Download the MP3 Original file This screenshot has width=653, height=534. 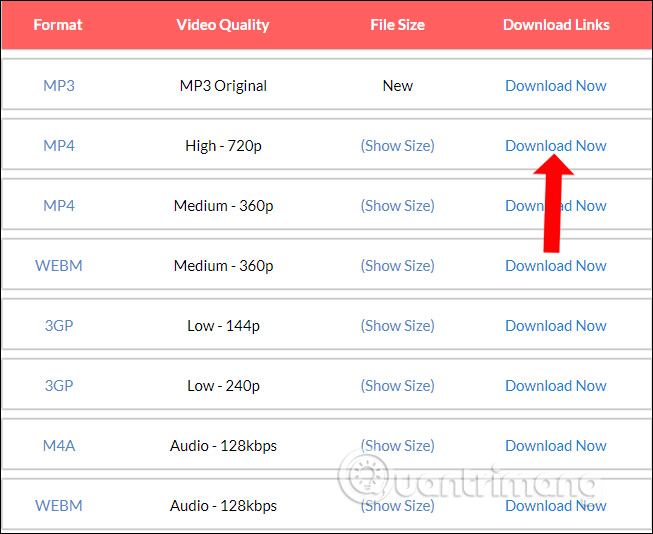coord(556,86)
